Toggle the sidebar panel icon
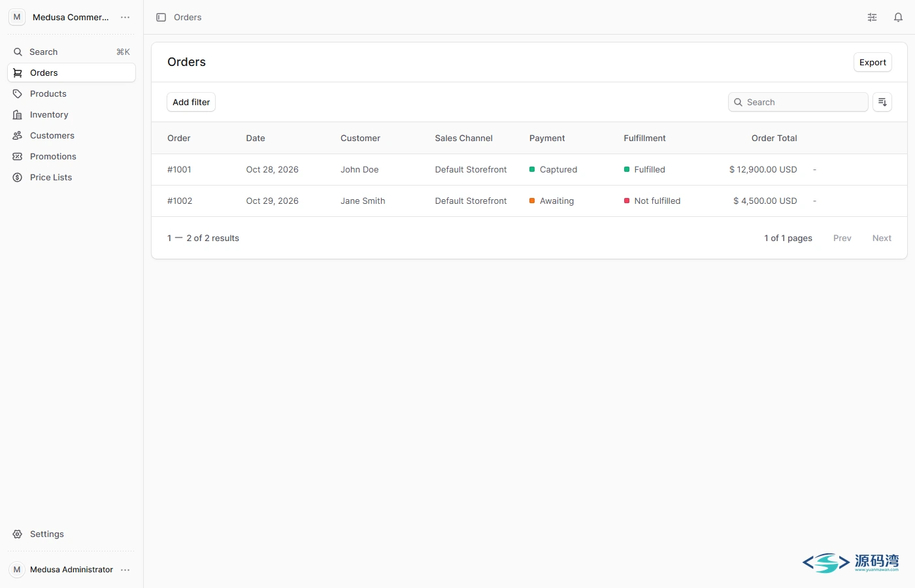Viewport: 915px width, 588px height. click(x=161, y=18)
